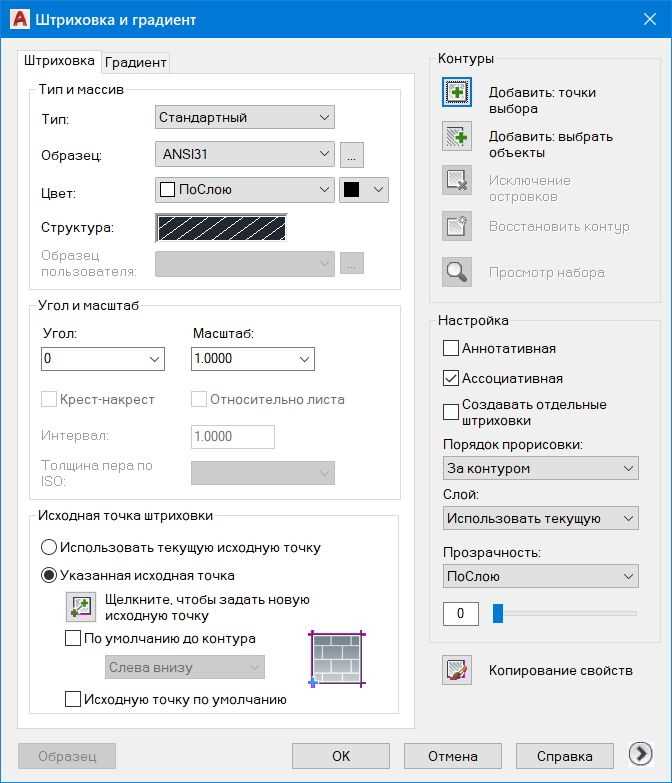Click the 'Добавить: точки выбора' label
This screenshot has width=672, height=783.
(542, 100)
